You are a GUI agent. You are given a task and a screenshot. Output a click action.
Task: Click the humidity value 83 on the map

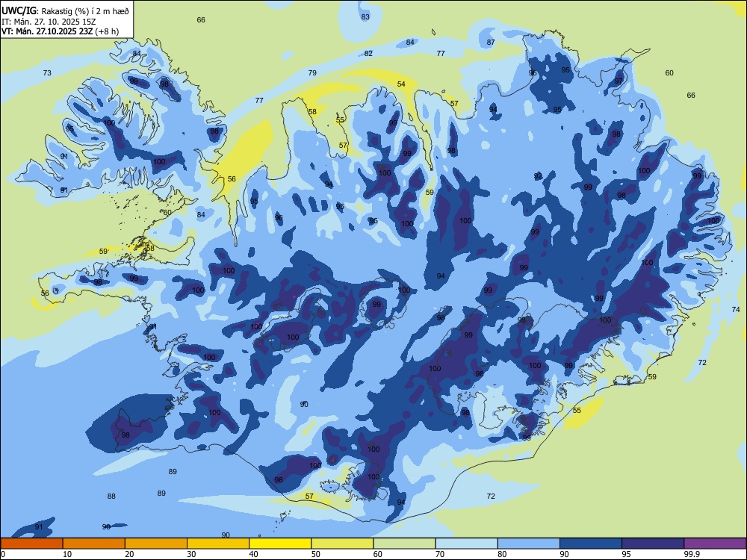click(365, 16)
